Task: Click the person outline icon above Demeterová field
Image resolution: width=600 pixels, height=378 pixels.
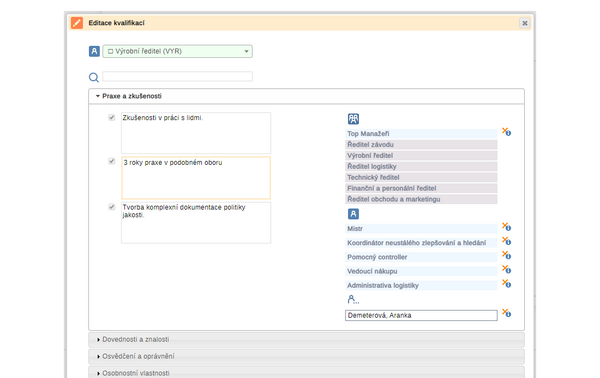Action: (353, 299)
